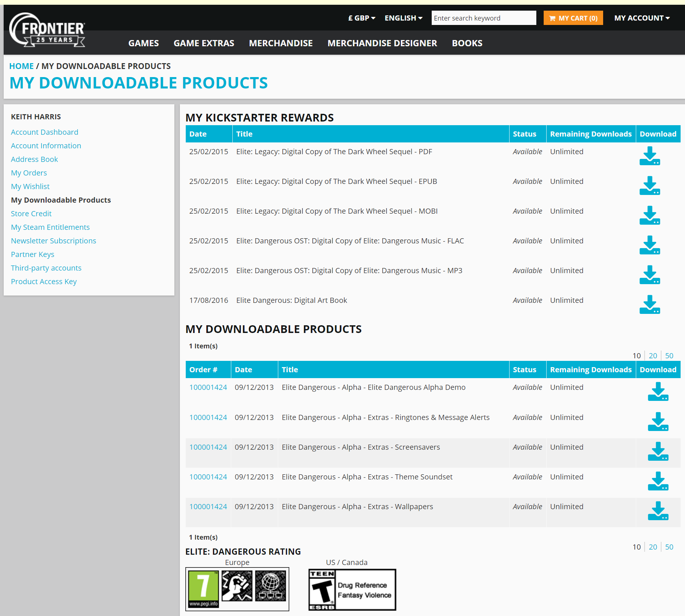Click the Frontier 25 Years logo
This screenshot has width=685, height=616.
click(x=47, y=30)
